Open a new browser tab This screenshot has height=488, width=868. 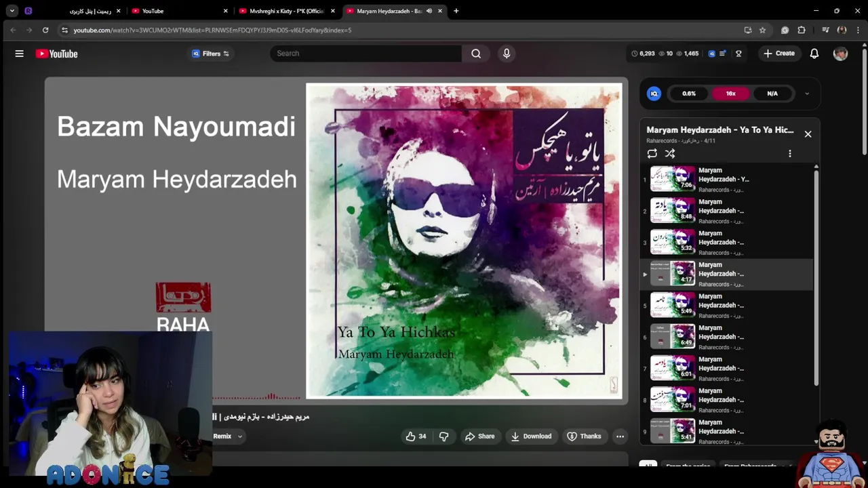coord(456,11)
